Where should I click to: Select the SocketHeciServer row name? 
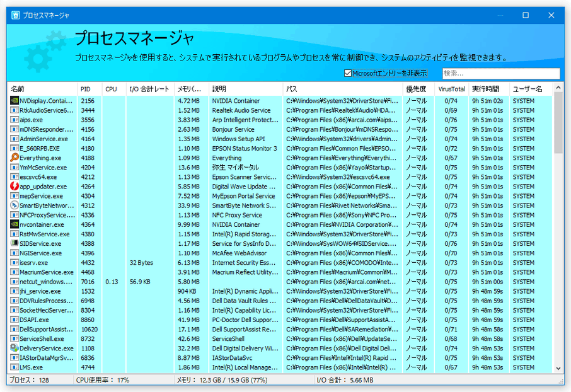47,310
